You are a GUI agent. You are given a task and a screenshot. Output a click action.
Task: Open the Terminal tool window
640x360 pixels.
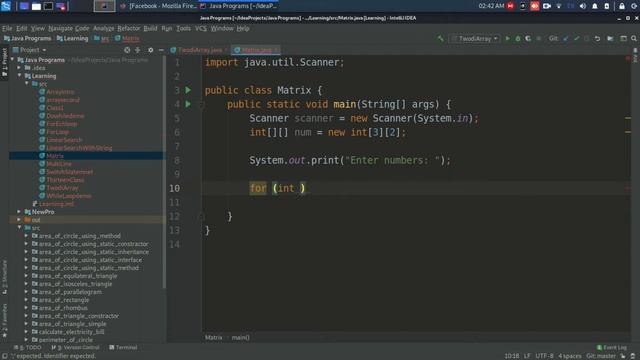click(123, 347)
